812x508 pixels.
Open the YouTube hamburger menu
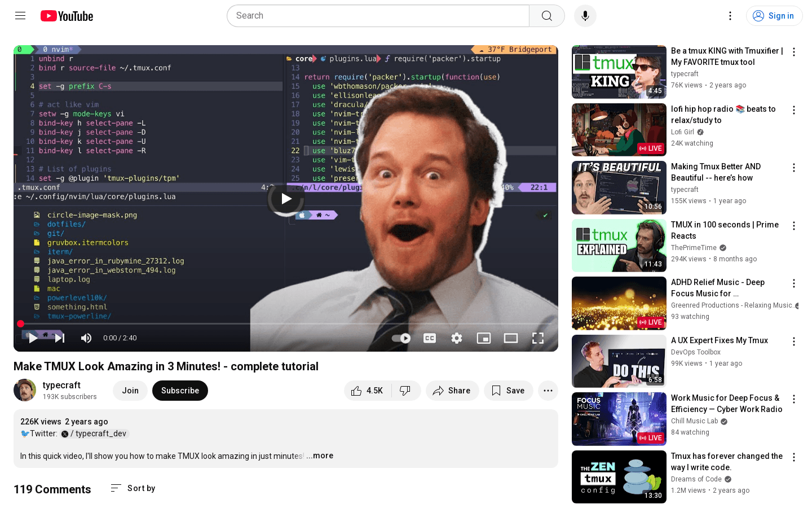coord(20,16)
